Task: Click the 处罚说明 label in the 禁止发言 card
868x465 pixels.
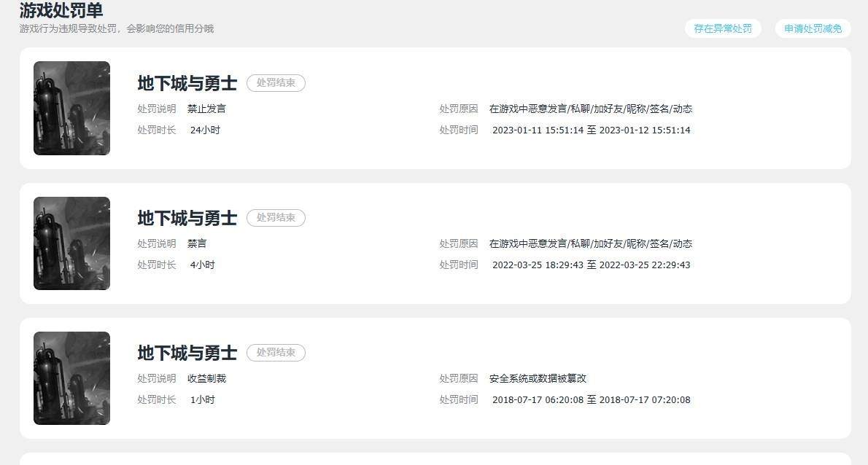Action: 157,109
